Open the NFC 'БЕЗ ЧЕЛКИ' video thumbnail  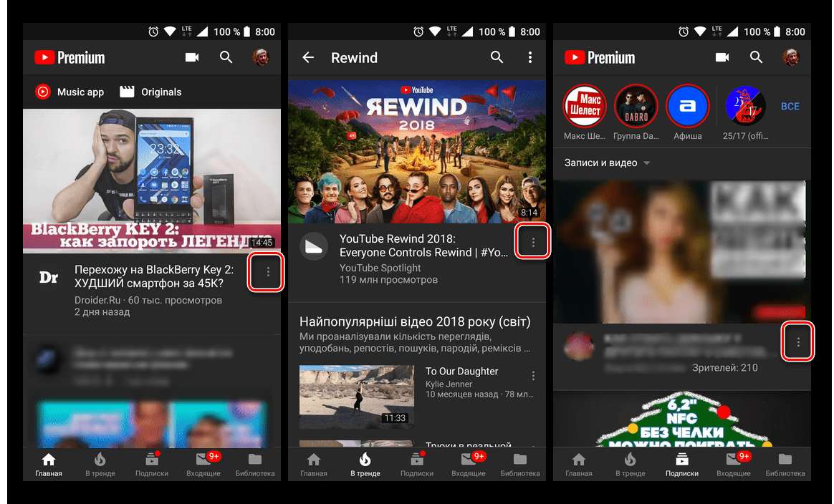682,419
